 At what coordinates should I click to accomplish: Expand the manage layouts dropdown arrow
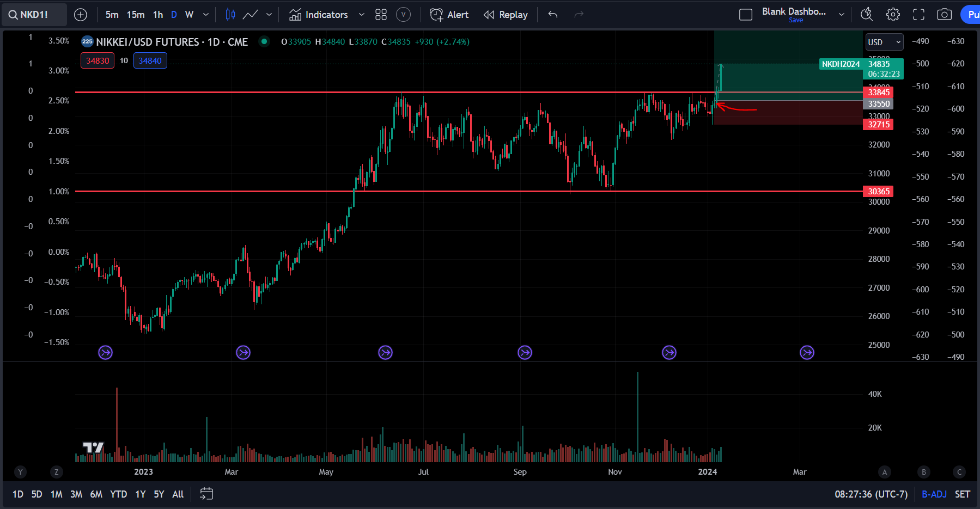pos(842,15)
